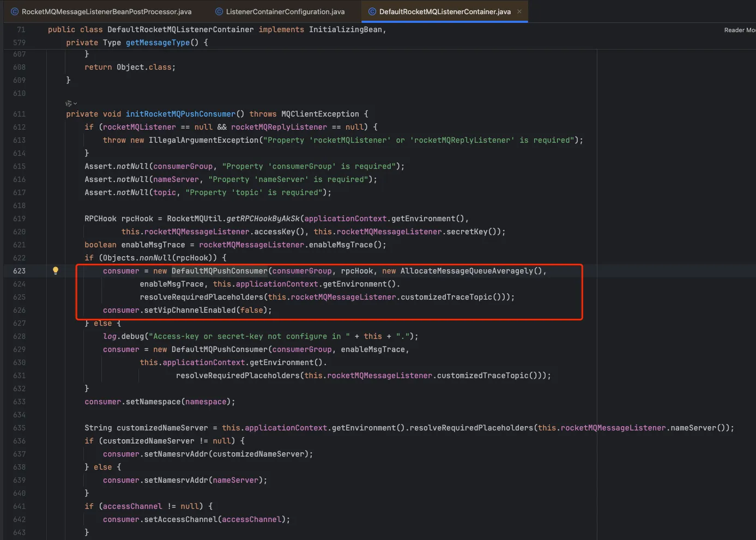The height and width of the screenshot is (540, 756).
Task: Open the yellow lightbulb quick-fix on line 623
Action: click(x=55, y=271)
